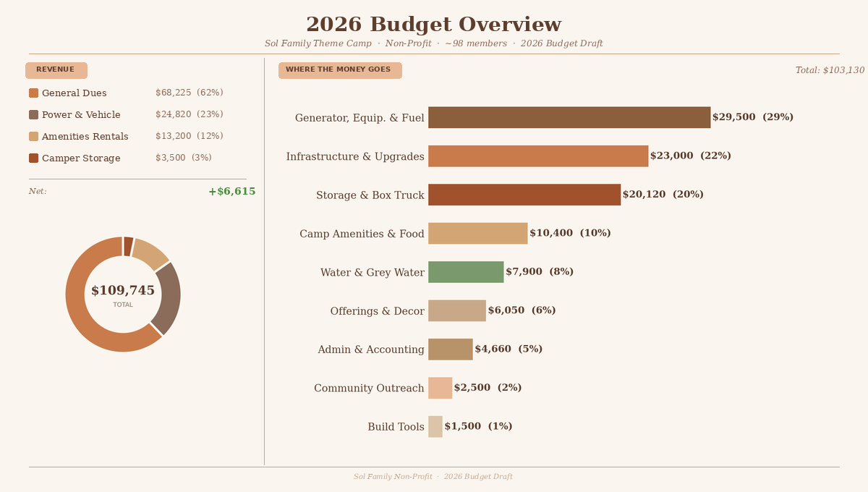868x492 pixels.
Task: Select the green Water & Grey Water bar
Action: 465,272
